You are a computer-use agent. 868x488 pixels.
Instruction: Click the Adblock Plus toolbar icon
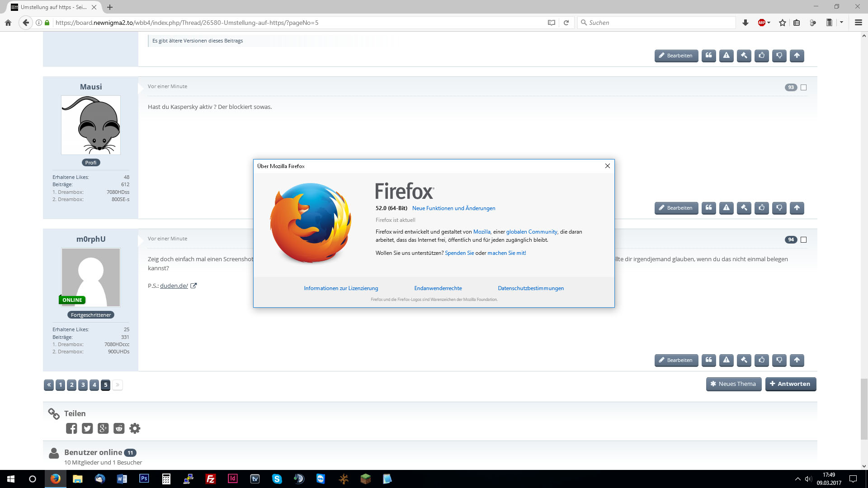(x=761, y=23)
